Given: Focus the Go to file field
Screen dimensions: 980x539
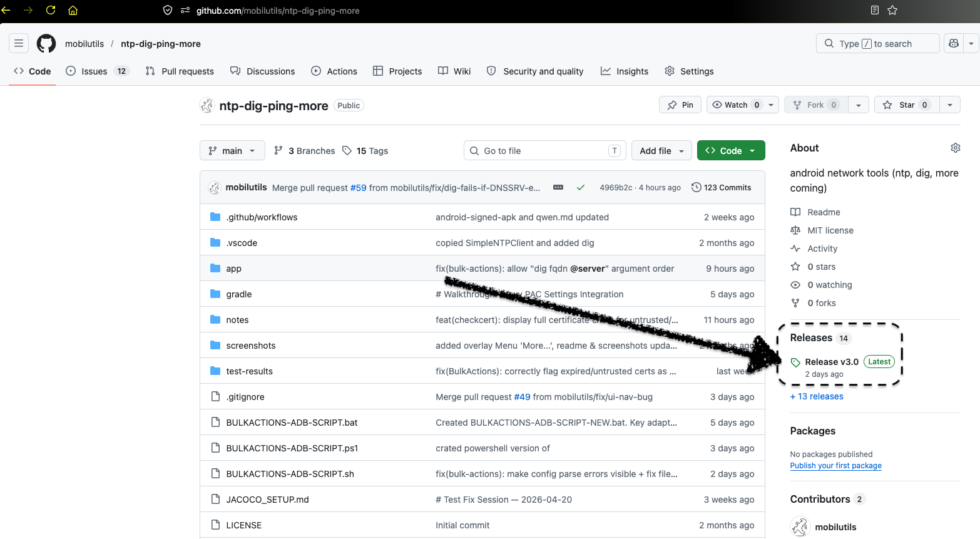Looking at the screenshot, I should pos(544,150).
